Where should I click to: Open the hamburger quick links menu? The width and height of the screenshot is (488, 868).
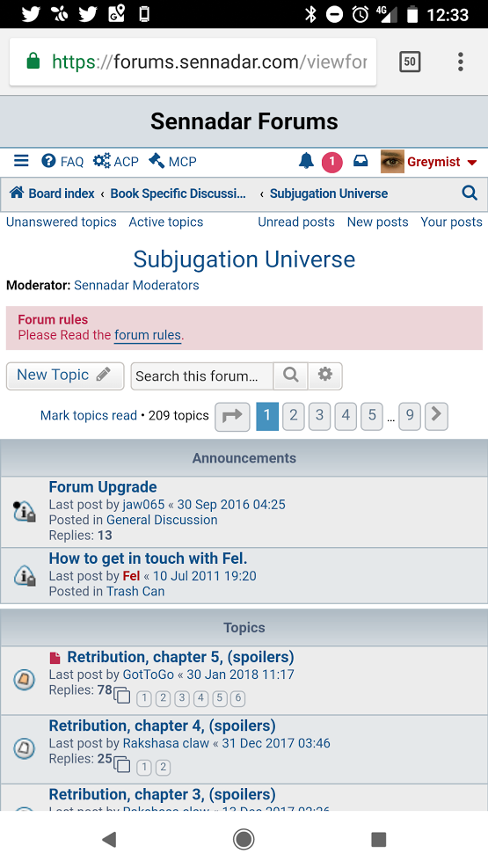21,161
